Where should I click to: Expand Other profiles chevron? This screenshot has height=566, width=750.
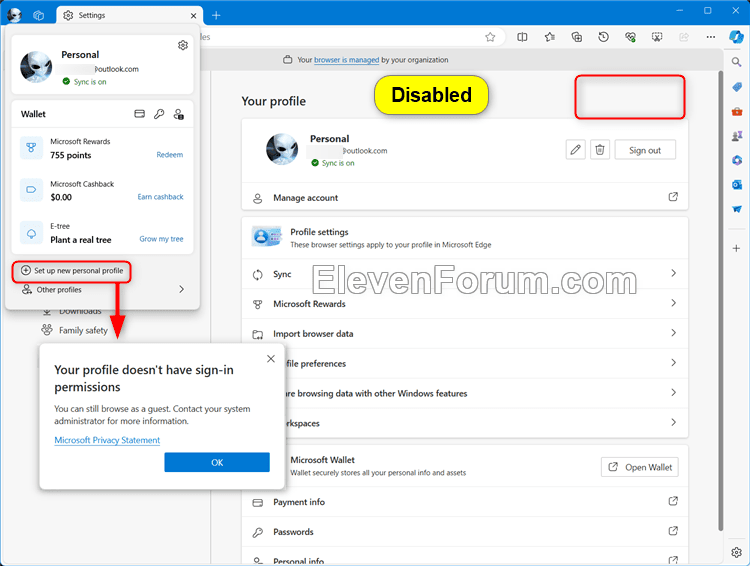[181, 289]
